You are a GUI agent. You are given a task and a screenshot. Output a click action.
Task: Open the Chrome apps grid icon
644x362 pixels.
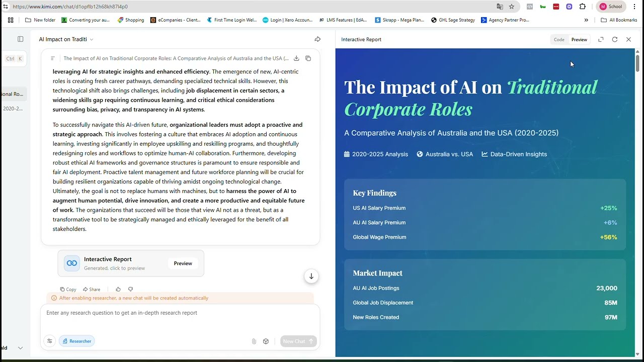pos(11,20)
